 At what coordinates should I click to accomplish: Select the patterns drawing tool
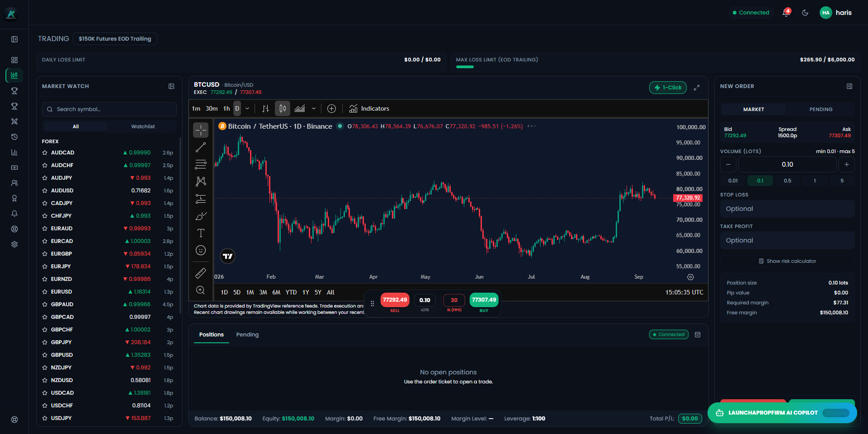click(x=201, y=182)
